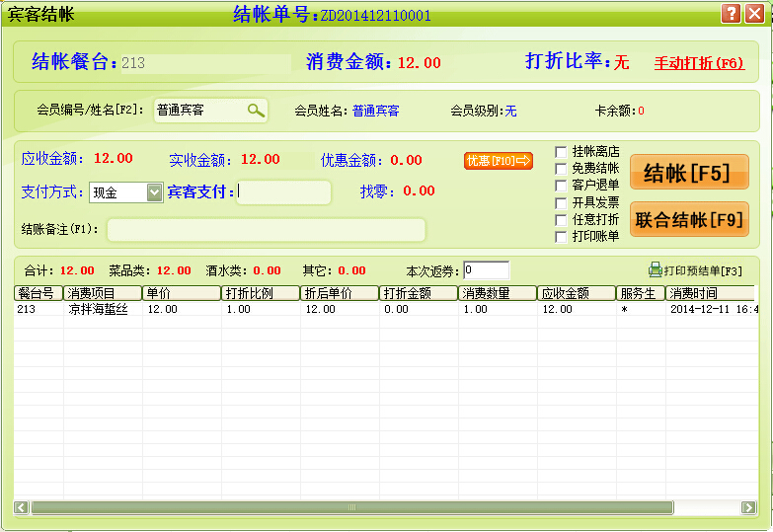773x532 pixels.
Task: Click the help question mark icon
Action: [x=731, y=14]
